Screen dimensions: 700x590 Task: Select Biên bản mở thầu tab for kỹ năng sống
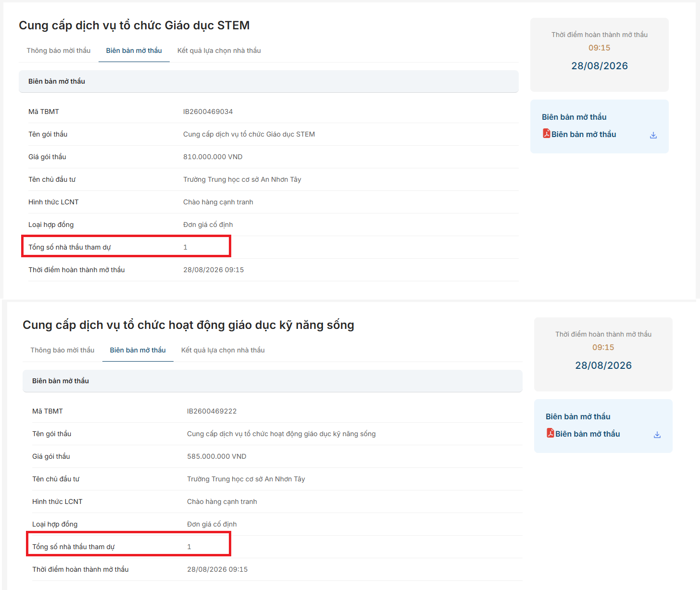[138, 350]
